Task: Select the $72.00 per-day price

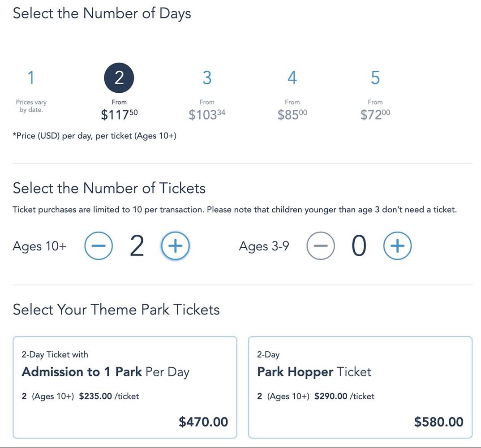Action: click(x=375, y=115)
